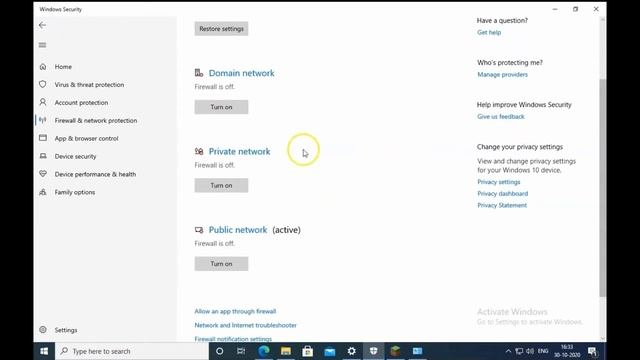Screen dimensions: 640x360
Task: Open the taskbar clock and date
Action: 567,351
